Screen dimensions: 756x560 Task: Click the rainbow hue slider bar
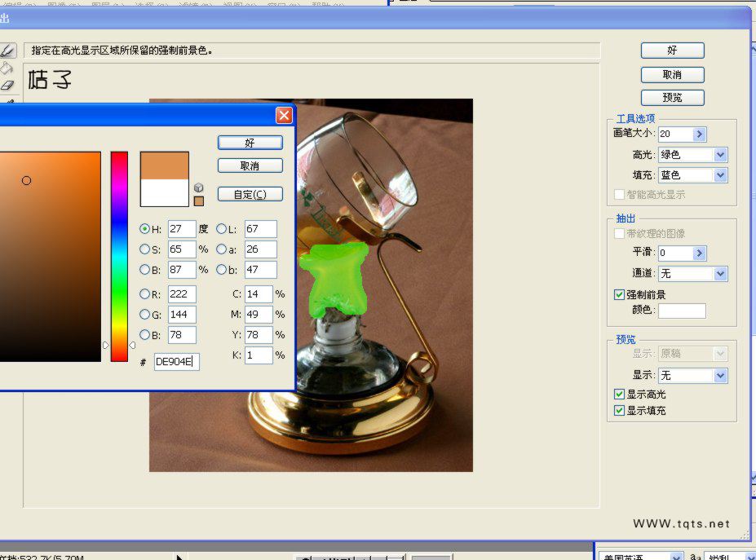119,257
